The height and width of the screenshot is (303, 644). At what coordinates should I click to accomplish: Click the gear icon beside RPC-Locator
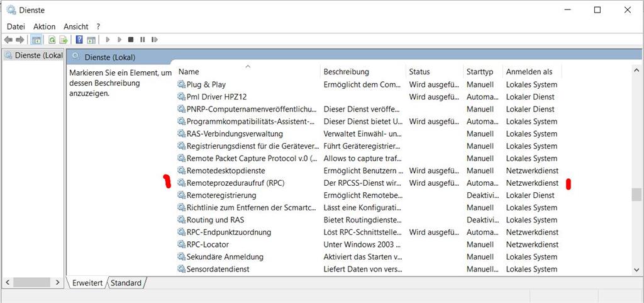tap(181, 244)
